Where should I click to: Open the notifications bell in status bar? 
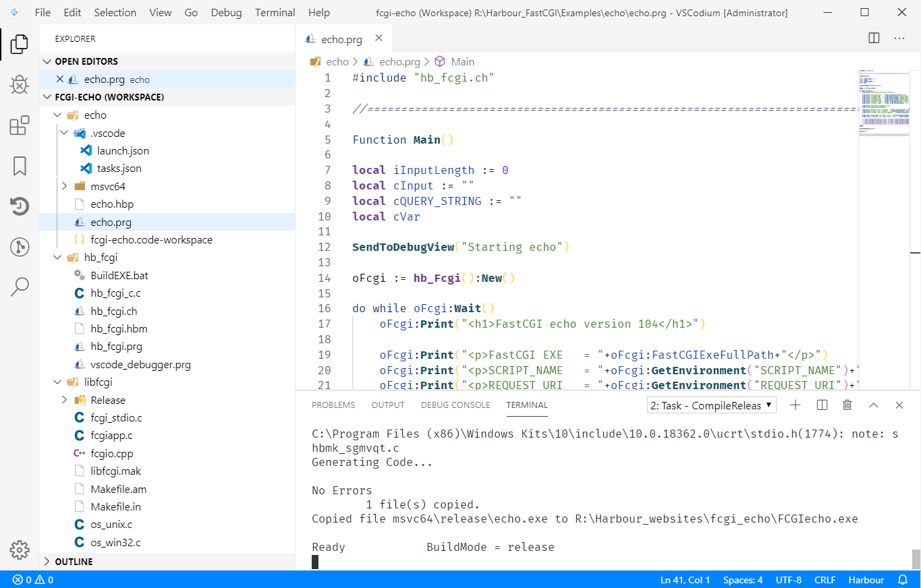903,580
